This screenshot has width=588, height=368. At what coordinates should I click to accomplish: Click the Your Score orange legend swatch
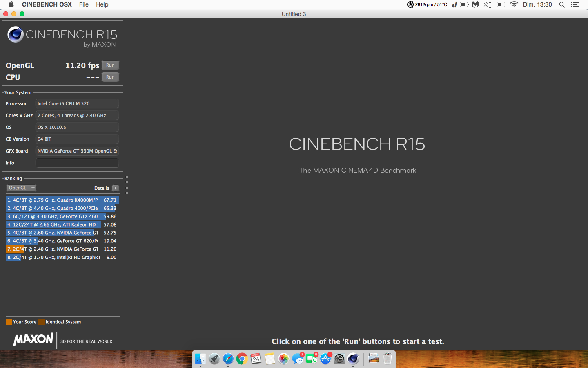point(9,322)
